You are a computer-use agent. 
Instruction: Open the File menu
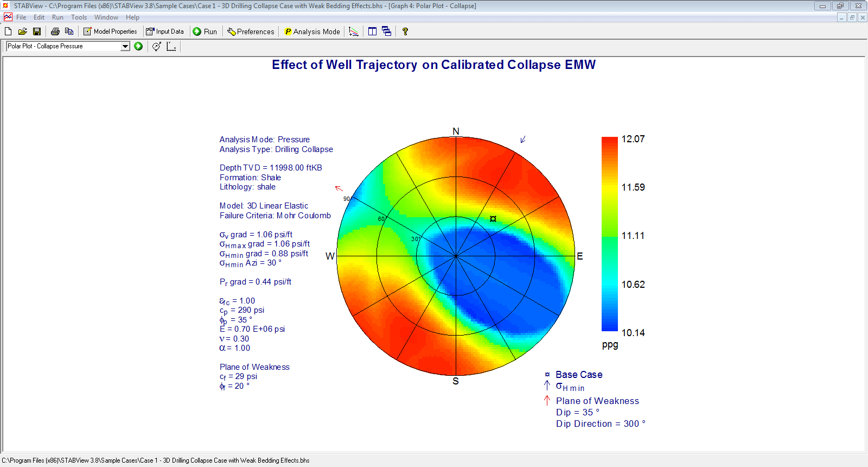tap(21, 17)
